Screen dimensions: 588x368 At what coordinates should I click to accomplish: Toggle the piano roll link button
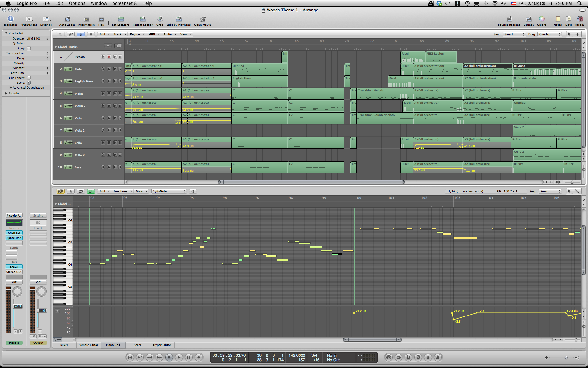coord(61,191)
